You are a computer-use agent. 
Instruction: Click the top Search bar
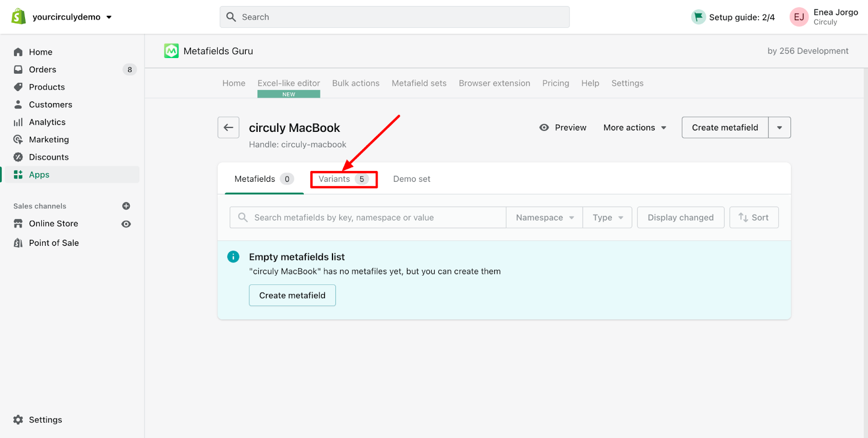[394, 17]
